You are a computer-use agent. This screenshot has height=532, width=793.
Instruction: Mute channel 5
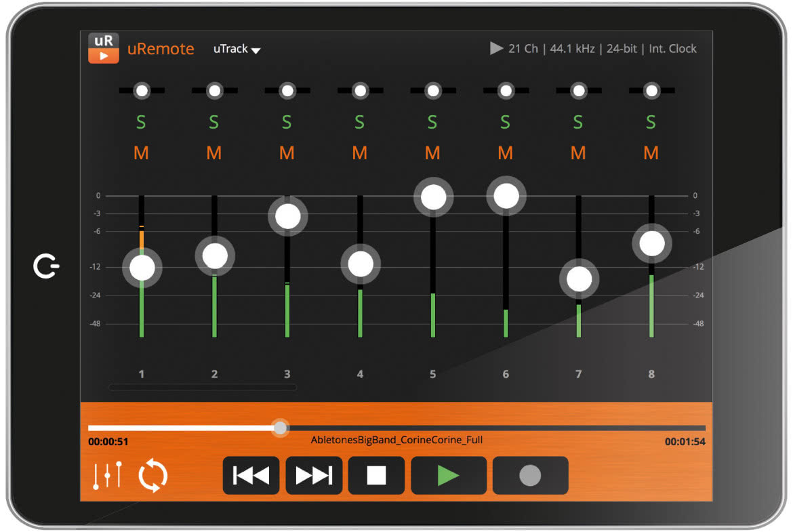[x=432, y=152]
